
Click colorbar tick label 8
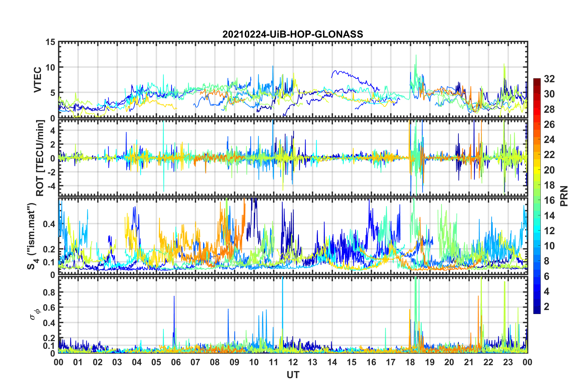click(x=547, y=261)
